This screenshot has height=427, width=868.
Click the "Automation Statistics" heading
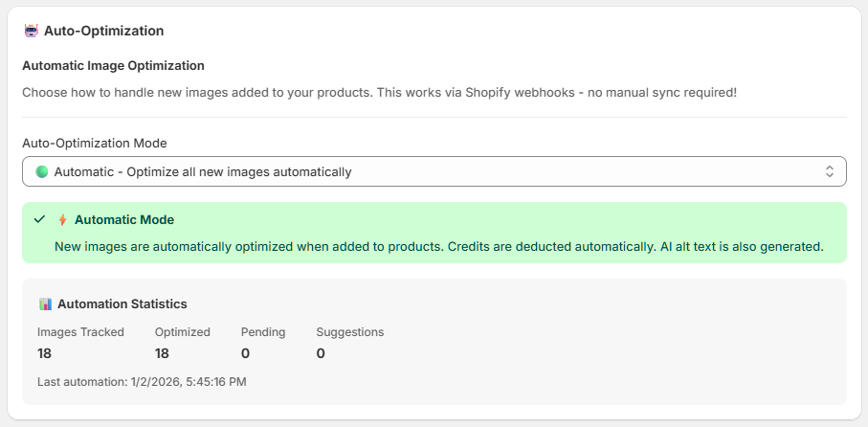point(122,304)
